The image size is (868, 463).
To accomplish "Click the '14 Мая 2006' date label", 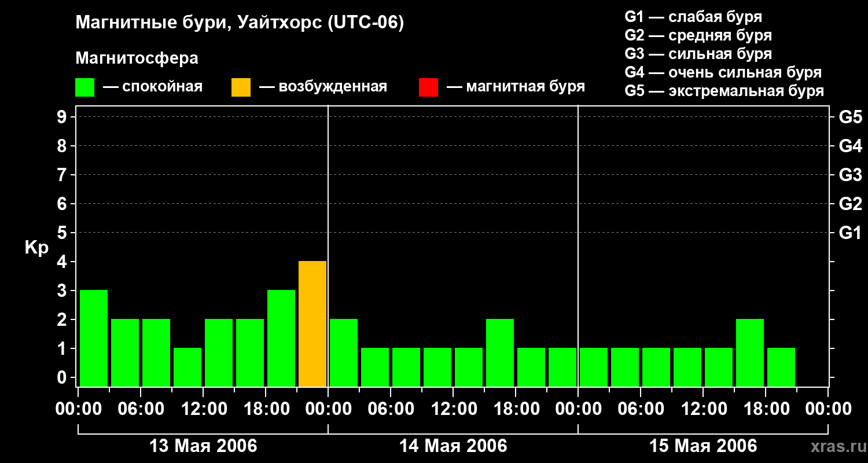I will [x=453, y=446].
